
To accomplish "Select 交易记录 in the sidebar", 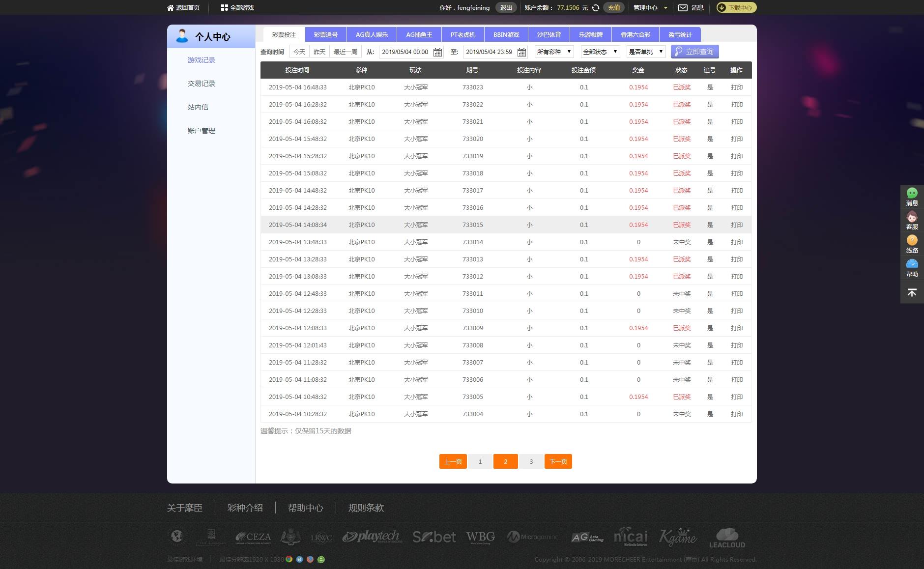I will click(202, 84).
